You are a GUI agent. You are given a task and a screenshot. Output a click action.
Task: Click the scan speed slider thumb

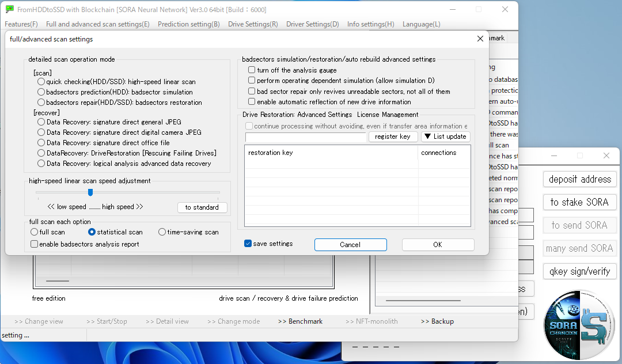[90, 192]
